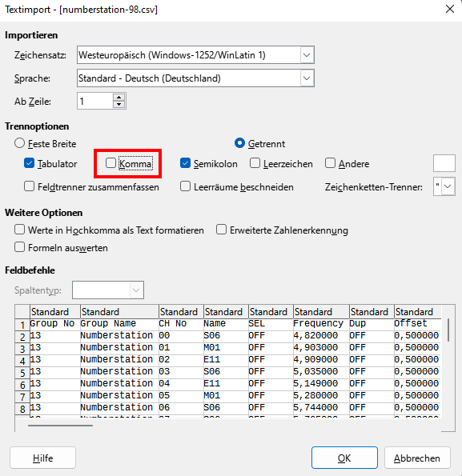Click the OK button
The height and width of the screenshot is (476, 462).
click(344, 458)
